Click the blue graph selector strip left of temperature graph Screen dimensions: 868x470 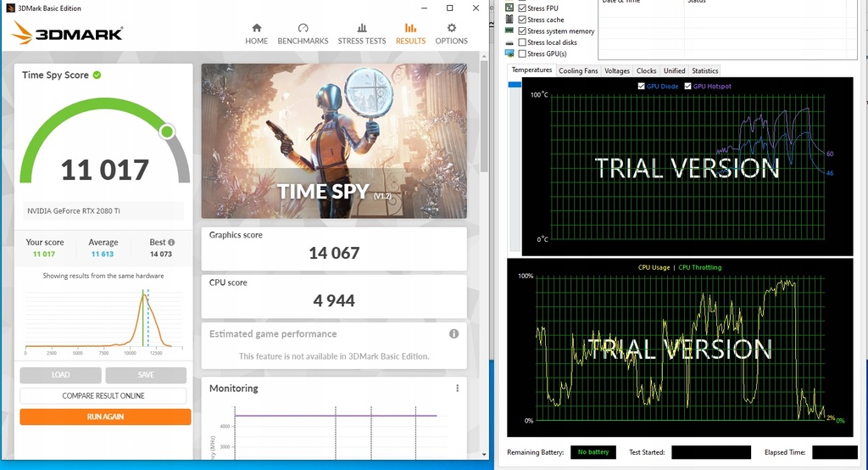515,85
